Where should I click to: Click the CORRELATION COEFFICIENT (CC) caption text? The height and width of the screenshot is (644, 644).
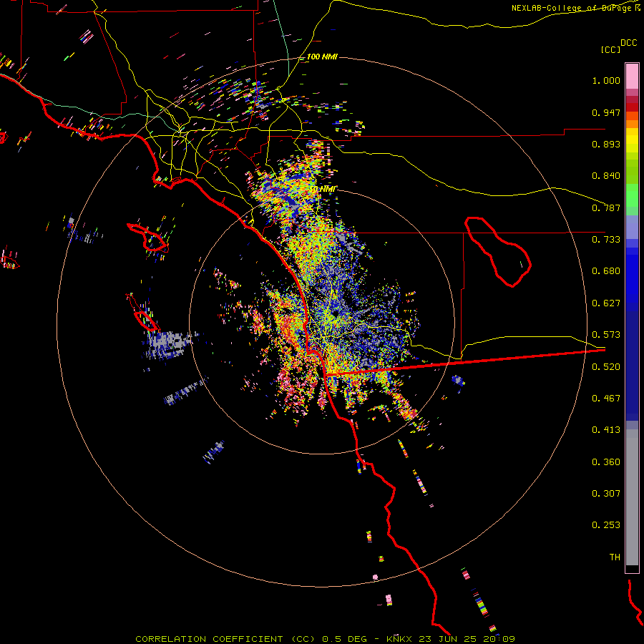225,639
